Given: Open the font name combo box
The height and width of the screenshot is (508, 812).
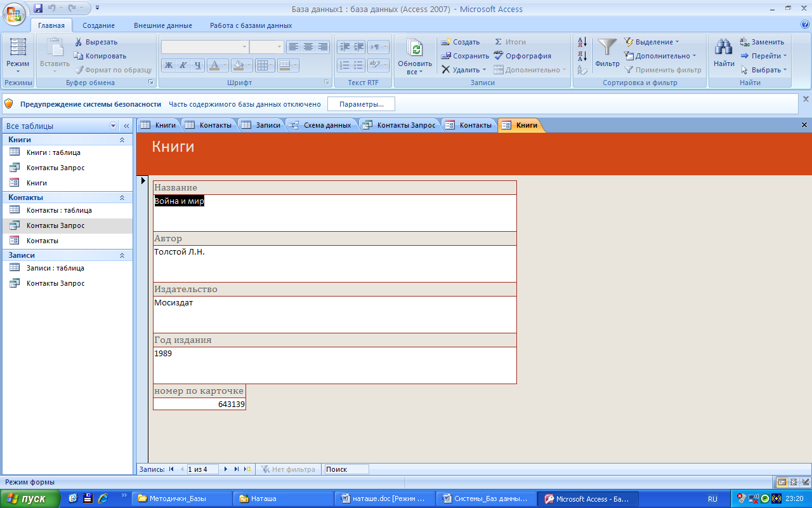Looking at the screenshot, I should 205,46.
